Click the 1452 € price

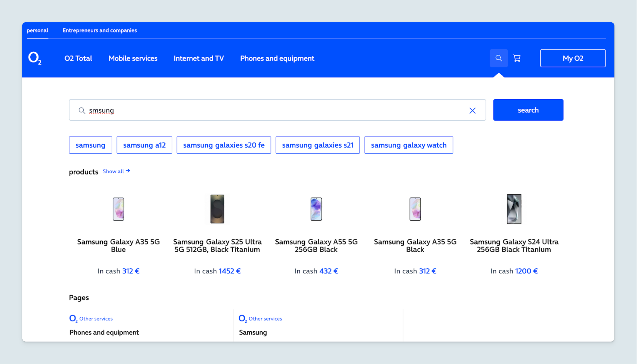click(x=230, y=271)
